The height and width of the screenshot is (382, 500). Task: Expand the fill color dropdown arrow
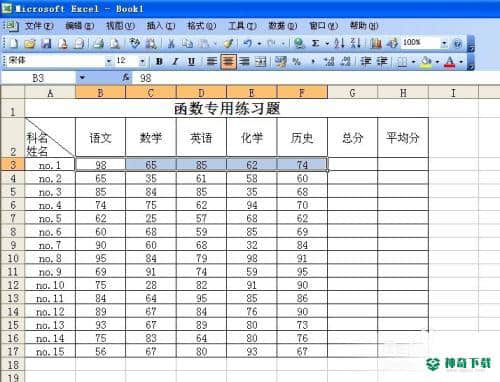click(437, 62)
